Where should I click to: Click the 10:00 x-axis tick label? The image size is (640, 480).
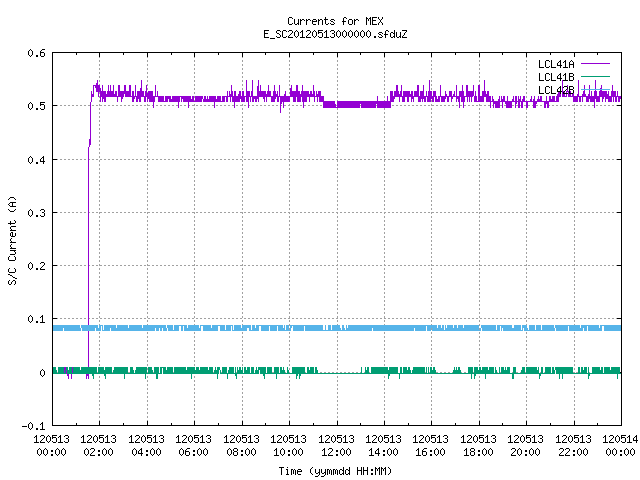click(x=288, y=452)
